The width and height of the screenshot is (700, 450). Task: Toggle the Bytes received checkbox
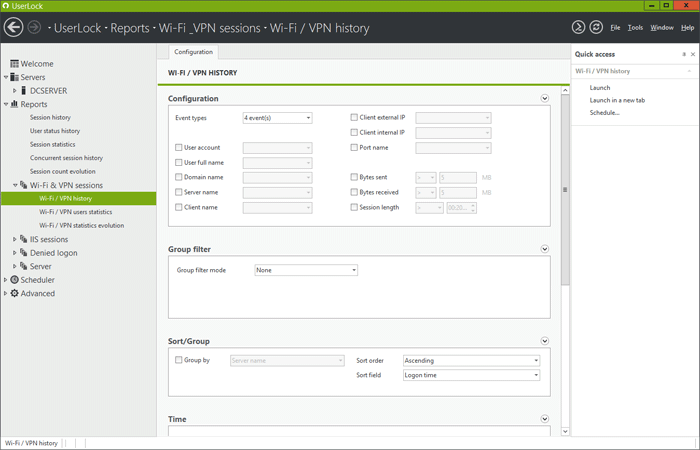coord(354,192)
